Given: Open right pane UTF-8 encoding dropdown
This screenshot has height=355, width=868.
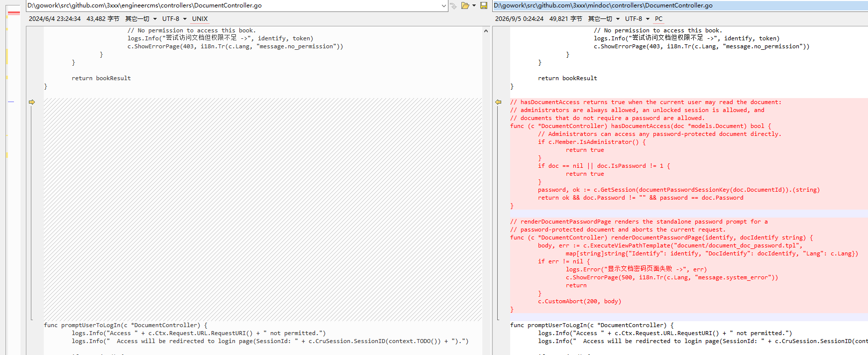Looking at the screenshot, I should pos(637,19).
